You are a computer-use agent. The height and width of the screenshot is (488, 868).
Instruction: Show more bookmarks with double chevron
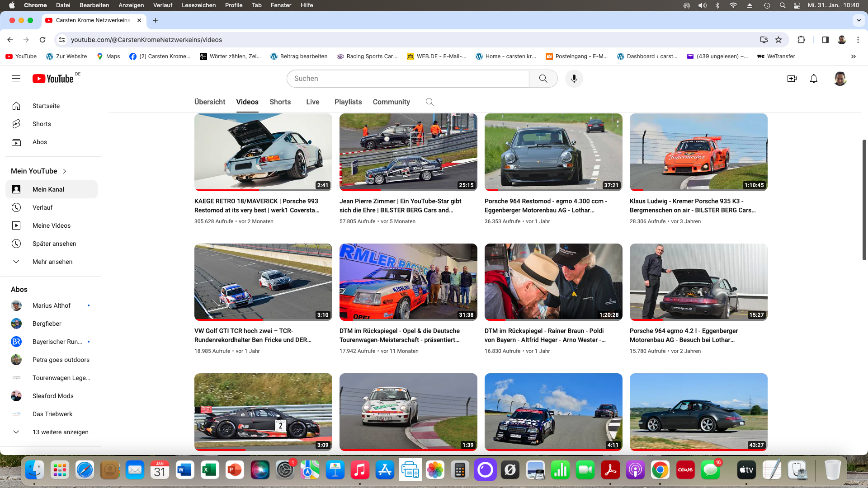(x=854, y=56)
